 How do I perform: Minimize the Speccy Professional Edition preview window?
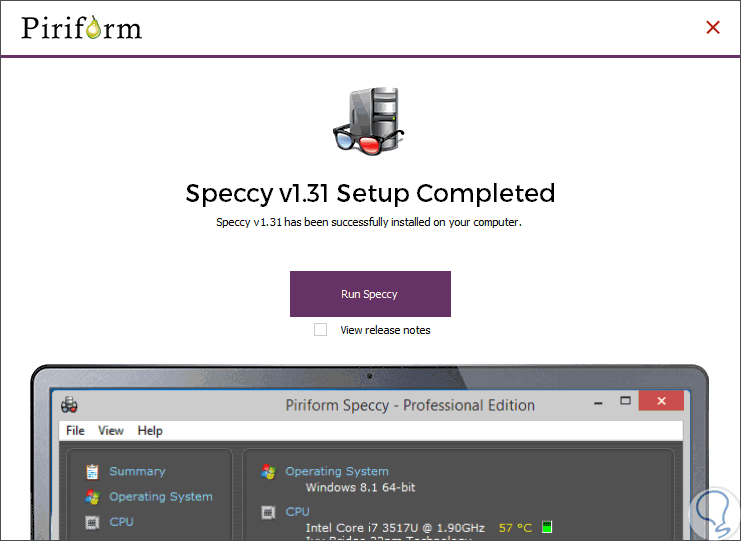coord(598,403)
